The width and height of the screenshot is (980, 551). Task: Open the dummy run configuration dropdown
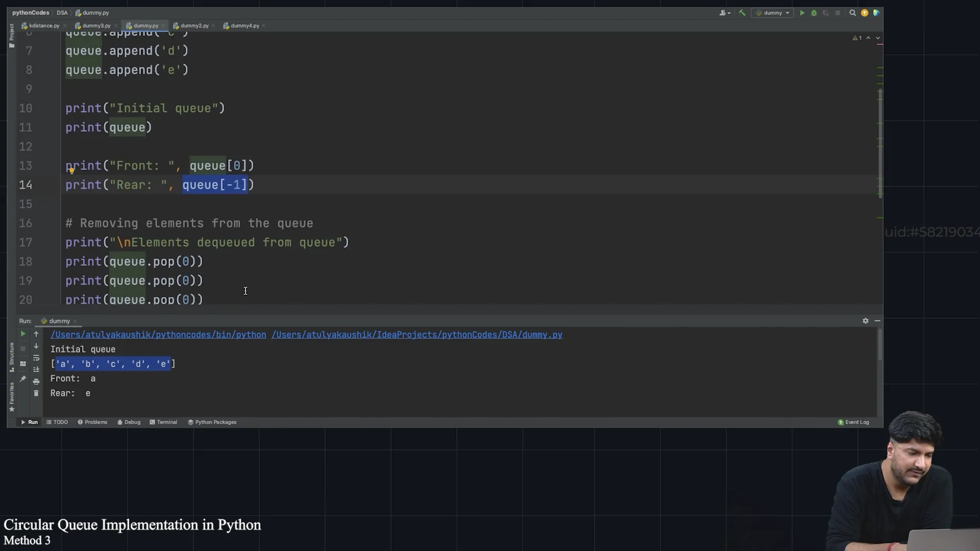pyautogui.click(x=773, y=13)
